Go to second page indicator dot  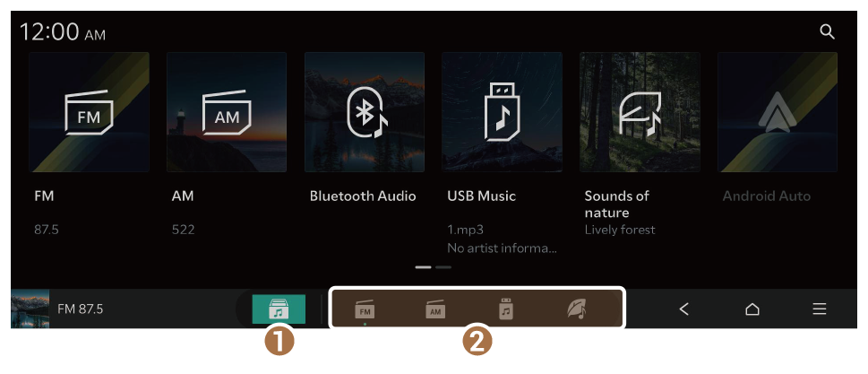coord(443,267)
